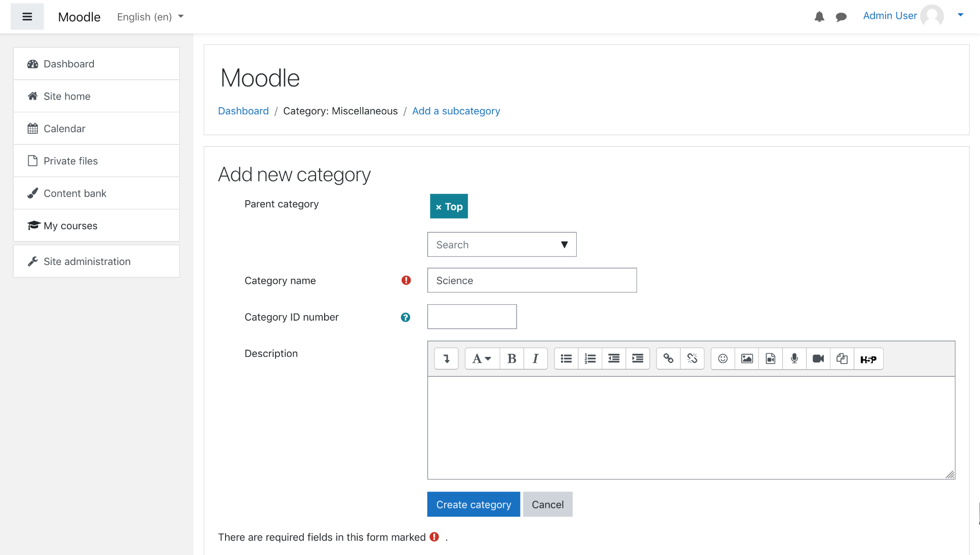Screen dimensions: 980x555
Task: Toggle the side navigation hamburger menu
Action: click(x=27, y=17)
